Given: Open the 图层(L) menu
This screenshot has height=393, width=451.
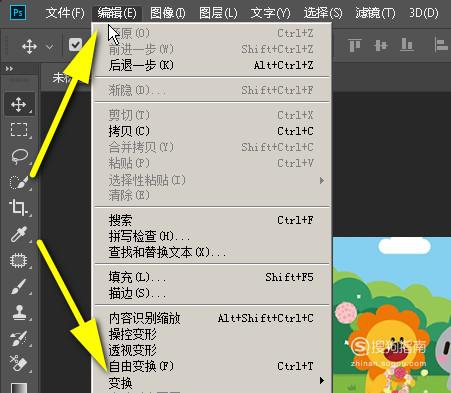Looking at the screenshot, I should pyautogui.click(x=218, y=13).
